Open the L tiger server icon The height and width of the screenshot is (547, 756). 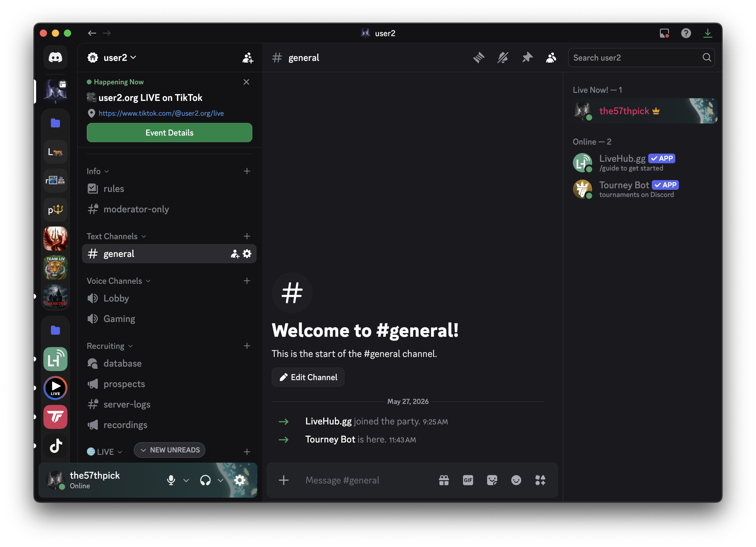click(x=55, y=152)
